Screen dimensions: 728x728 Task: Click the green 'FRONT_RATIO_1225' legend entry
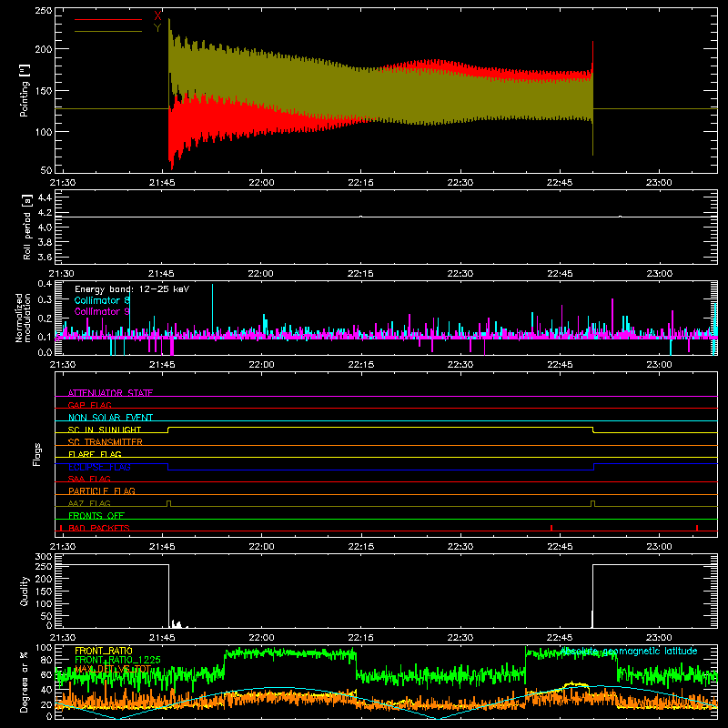(x=117, y=660)
